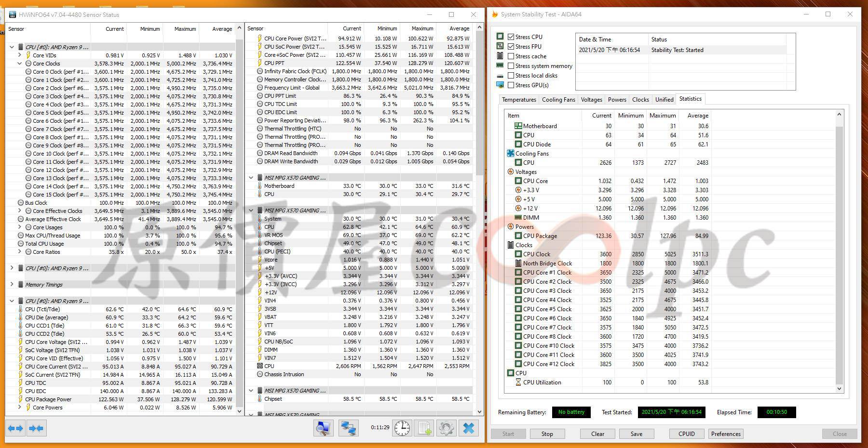Click the Motherboard board icon in Statistics
The image size is (868, 448).
point(518,126)
